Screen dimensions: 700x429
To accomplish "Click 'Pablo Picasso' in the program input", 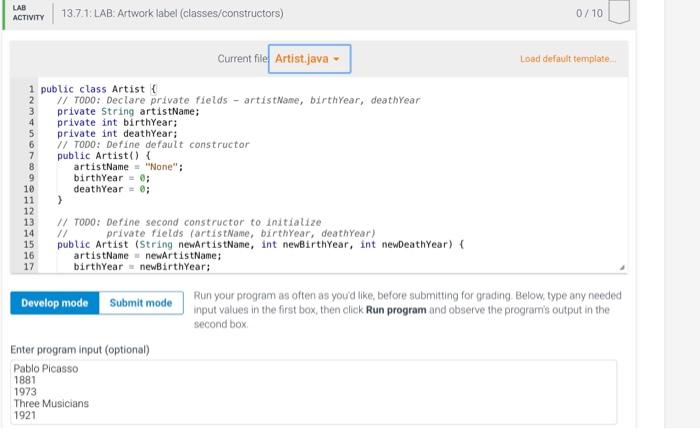I will (x=46, y=369).
